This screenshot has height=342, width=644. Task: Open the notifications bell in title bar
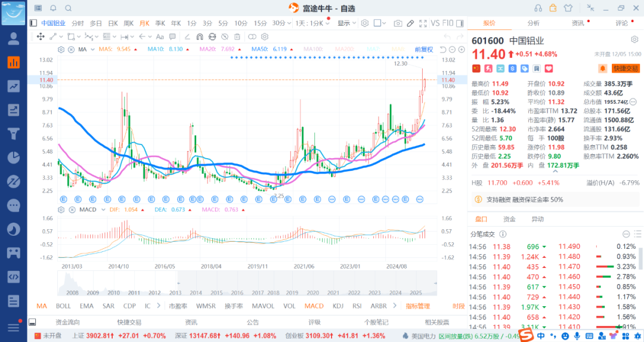tap(54, 8)
